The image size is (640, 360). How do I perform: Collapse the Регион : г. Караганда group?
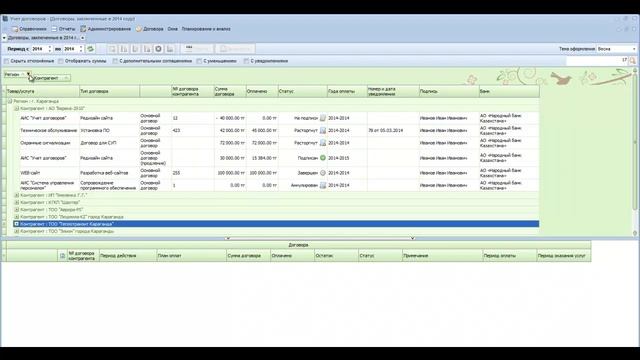[10, 101]
